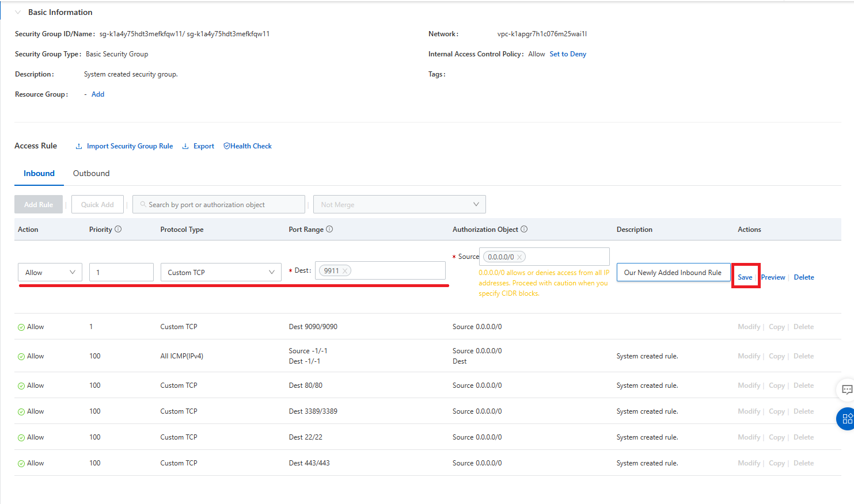The image size is (854, 504).
Task: Click the Priority column header
Action: tap(101, 230)
